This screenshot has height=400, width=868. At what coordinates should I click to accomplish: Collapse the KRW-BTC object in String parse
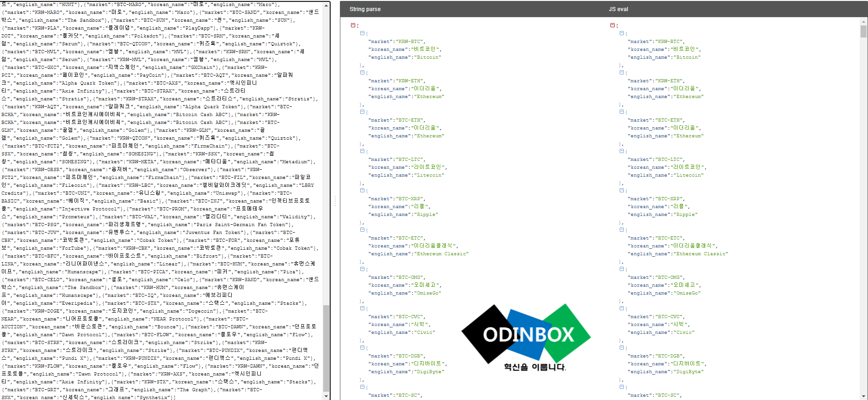362,33
